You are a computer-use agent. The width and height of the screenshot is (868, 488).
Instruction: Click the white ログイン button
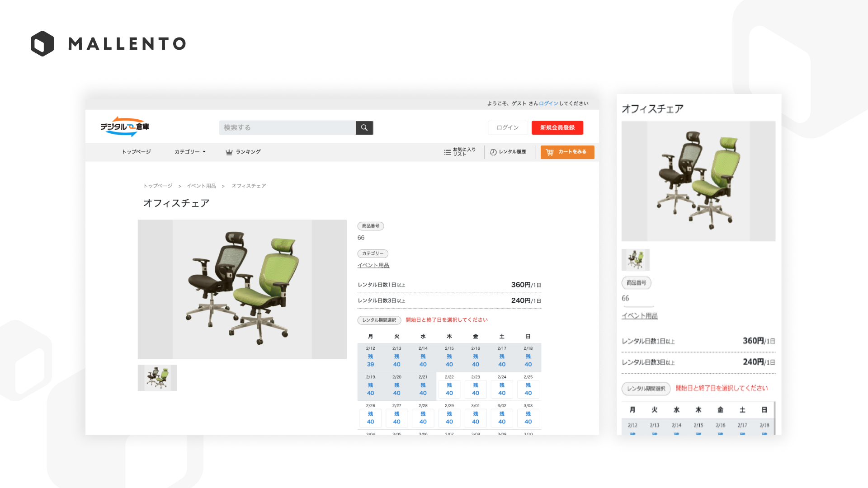click(x=507, y=128)
